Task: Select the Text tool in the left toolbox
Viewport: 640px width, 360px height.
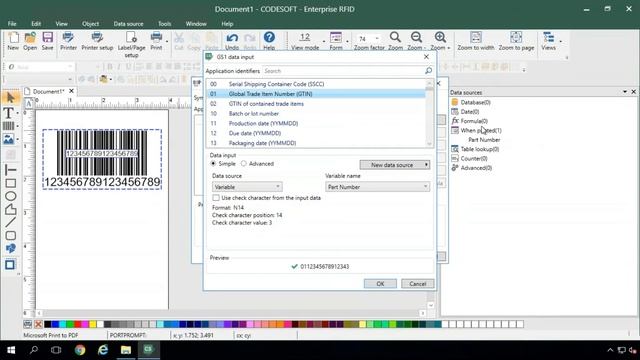Action: 8,113
